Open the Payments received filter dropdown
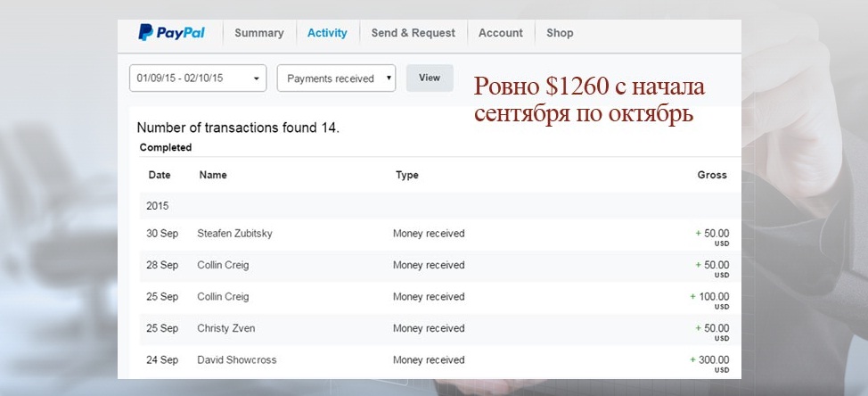The image size is (868, 396). [x=336, y=78]
